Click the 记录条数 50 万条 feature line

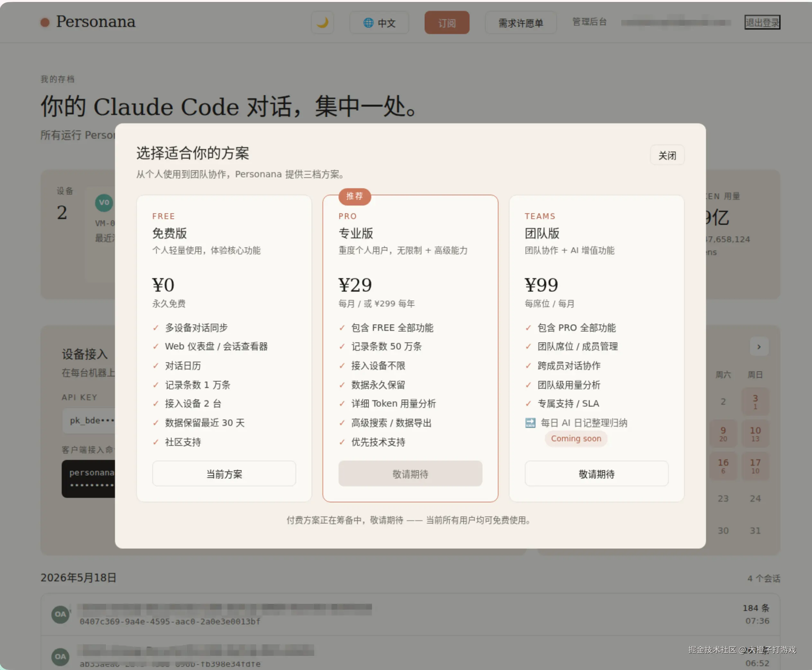(x=386, y=346)
